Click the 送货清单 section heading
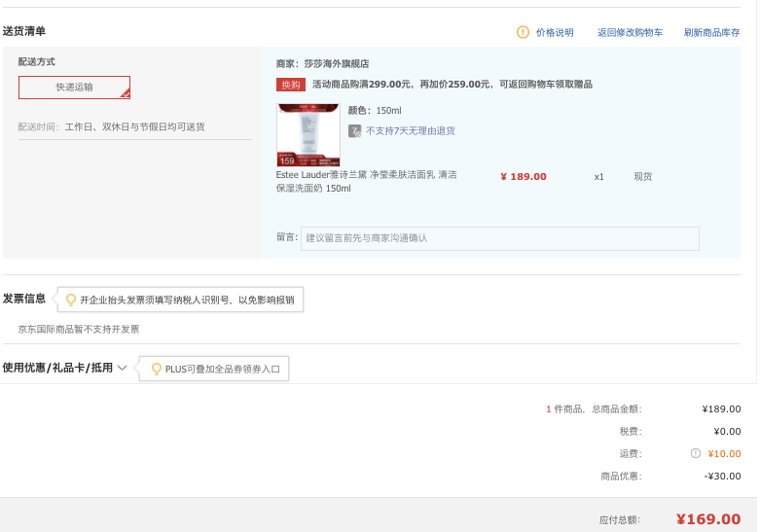Screen dimensions: 760x532 (x=23, y=31)
